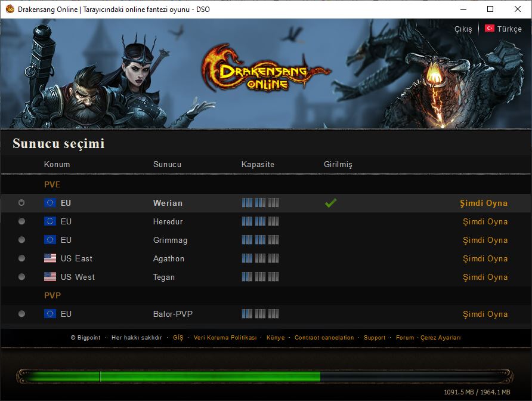This screenshot has height=401, width=532.
Task: Select the Heredur server radio button
Action: pos(21,221)
